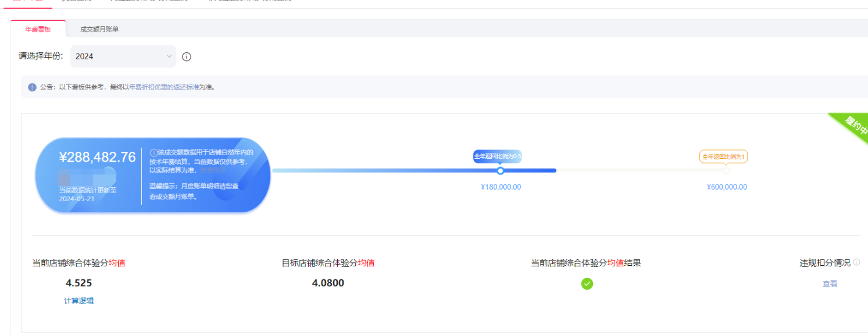The width and height of the screenshot is (868, 335).
Task: Click 查看 under 违规扣分情况
Action: point(830,284)
